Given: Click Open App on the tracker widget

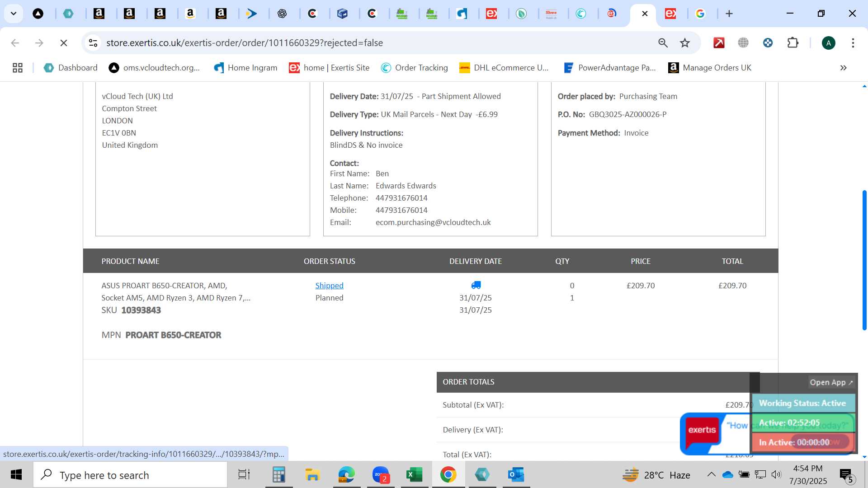Looking at the screenshot, I should pos(831,382).
